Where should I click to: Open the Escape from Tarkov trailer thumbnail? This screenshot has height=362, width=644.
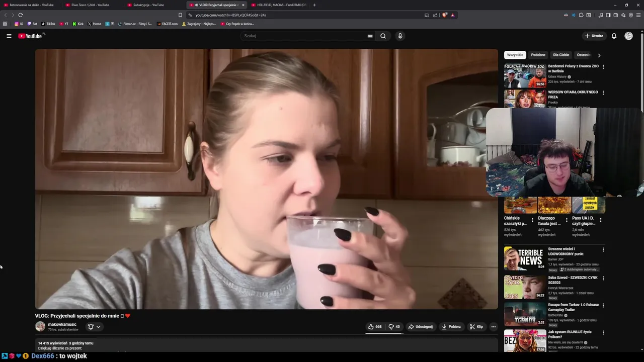coord(525,314)
